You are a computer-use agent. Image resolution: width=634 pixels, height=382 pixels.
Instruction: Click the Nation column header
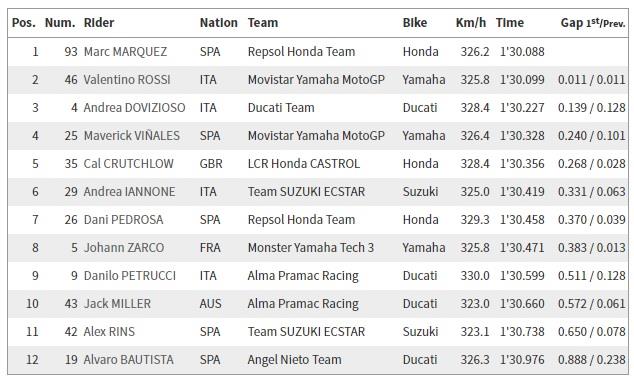tap(218, 23)
